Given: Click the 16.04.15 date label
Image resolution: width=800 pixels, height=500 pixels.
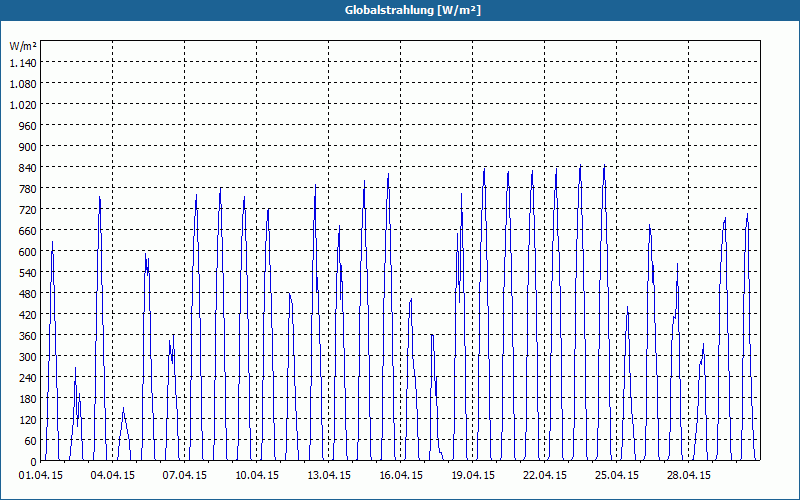Looking at the screenshot, I should (401, 476).
